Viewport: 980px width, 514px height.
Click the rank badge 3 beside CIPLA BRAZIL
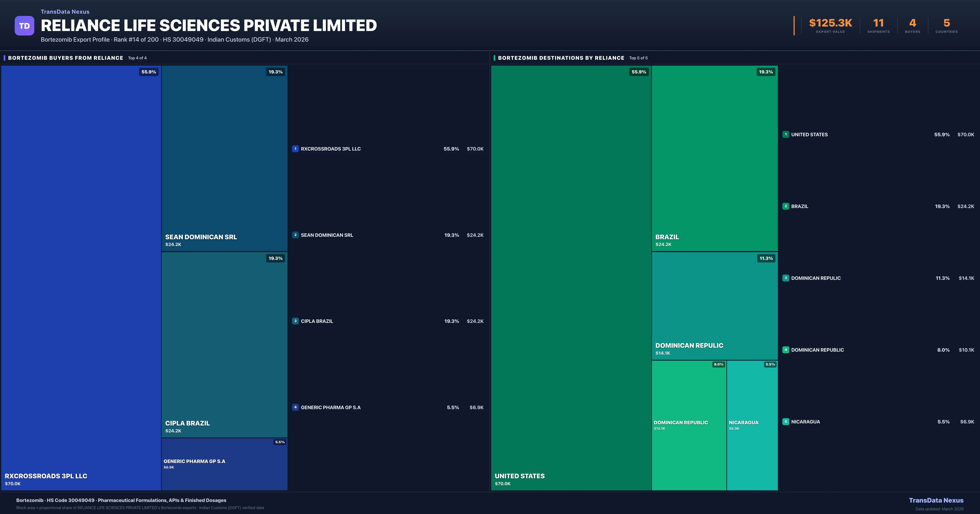[x=296, y=321]
